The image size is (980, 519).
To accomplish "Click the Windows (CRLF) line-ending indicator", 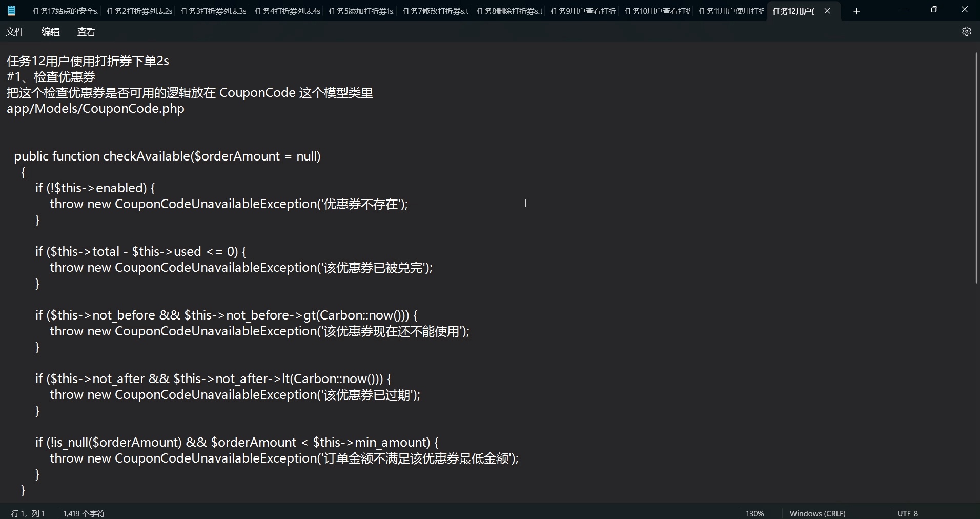I will [817, 513].
